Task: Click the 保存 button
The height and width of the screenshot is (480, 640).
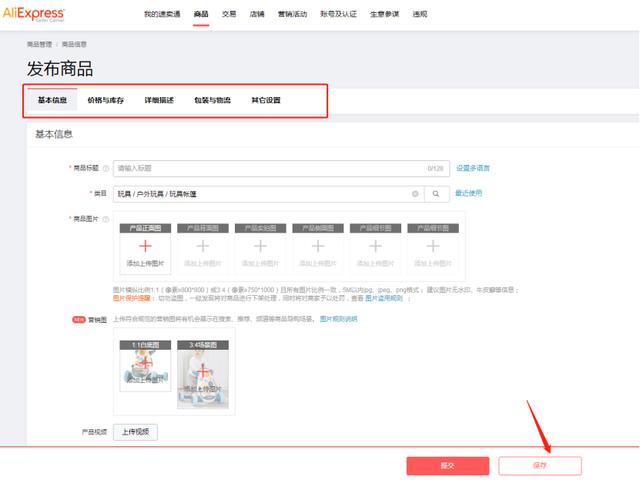Action: [x=540, y=465]
